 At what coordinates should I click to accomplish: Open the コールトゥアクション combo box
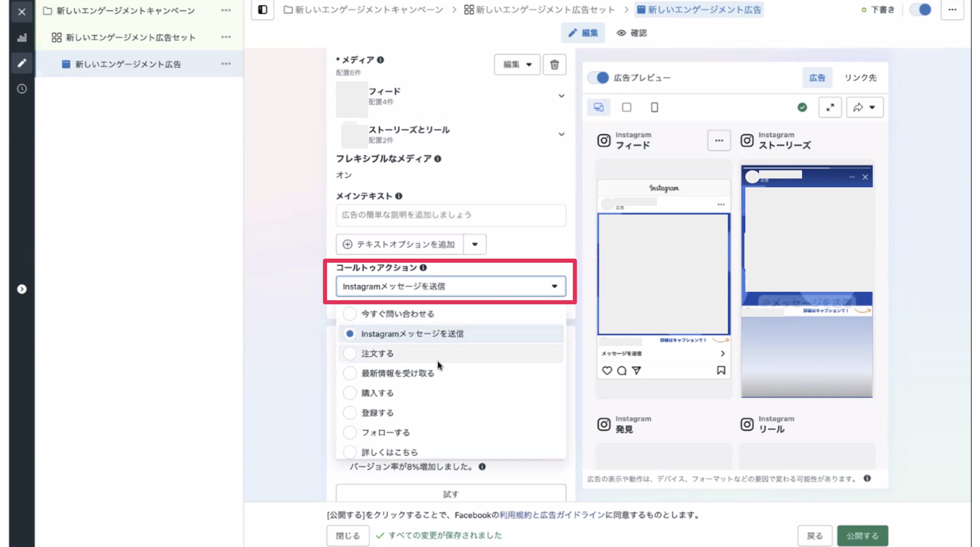tap(450, 286)
